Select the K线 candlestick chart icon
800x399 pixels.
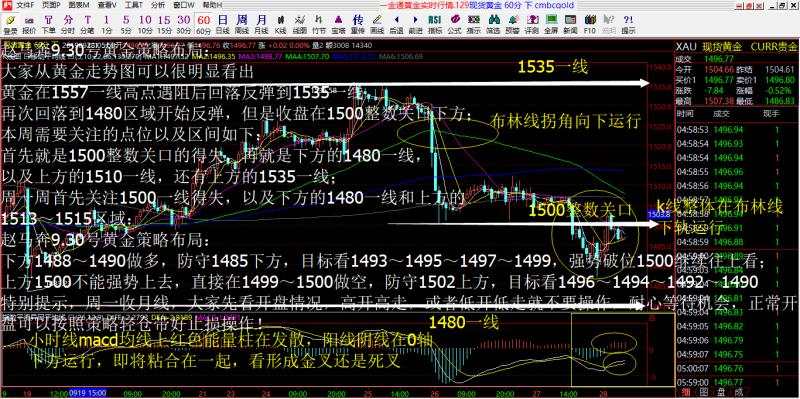(x=280, y=24)
